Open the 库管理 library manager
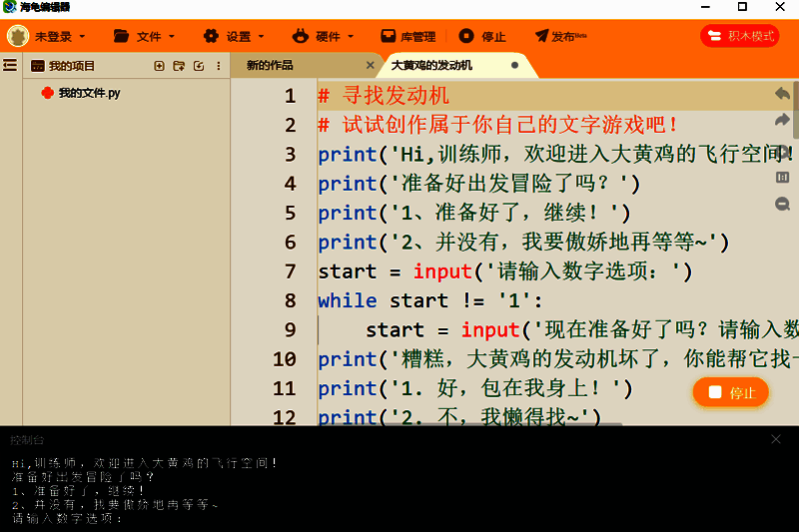799x532 pixels. [407, 37]
